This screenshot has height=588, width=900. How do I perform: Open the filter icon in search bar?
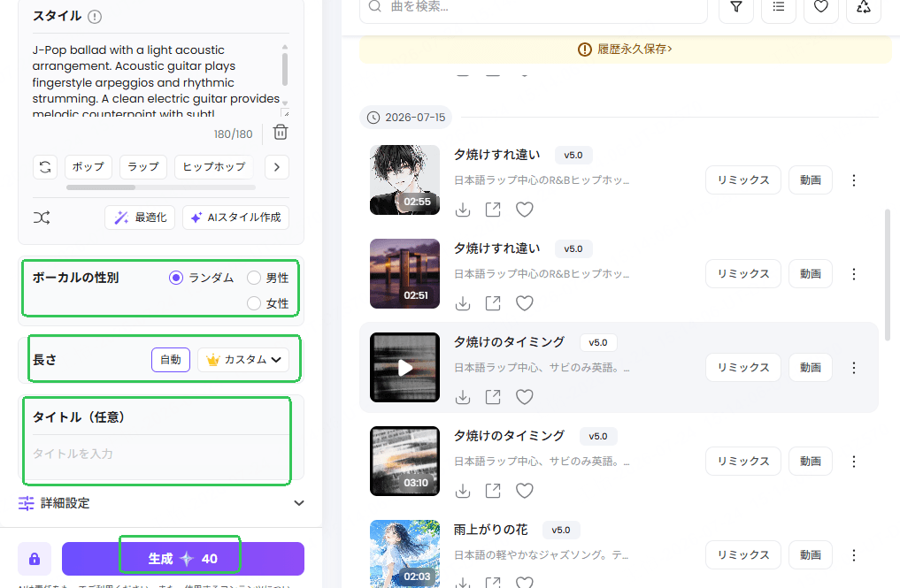coord(736,7)
